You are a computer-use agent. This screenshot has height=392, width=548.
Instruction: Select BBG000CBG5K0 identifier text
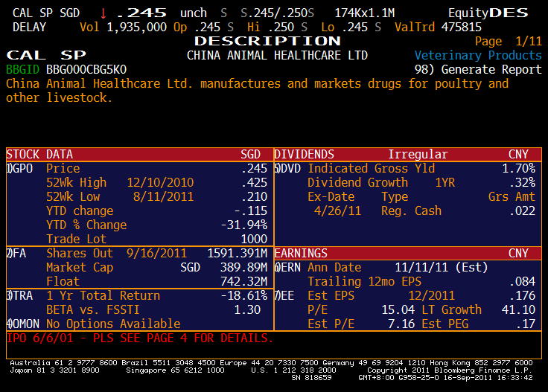(x=86, y=69)
